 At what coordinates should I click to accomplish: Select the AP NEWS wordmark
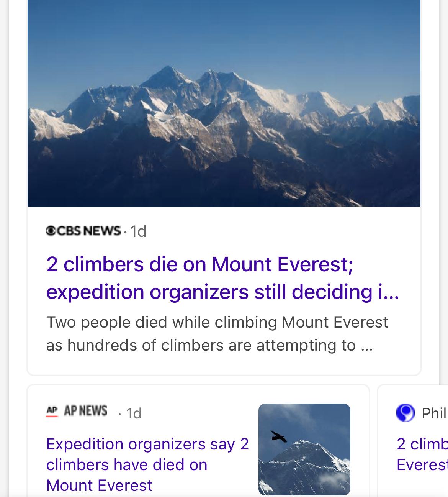point(85,411)
